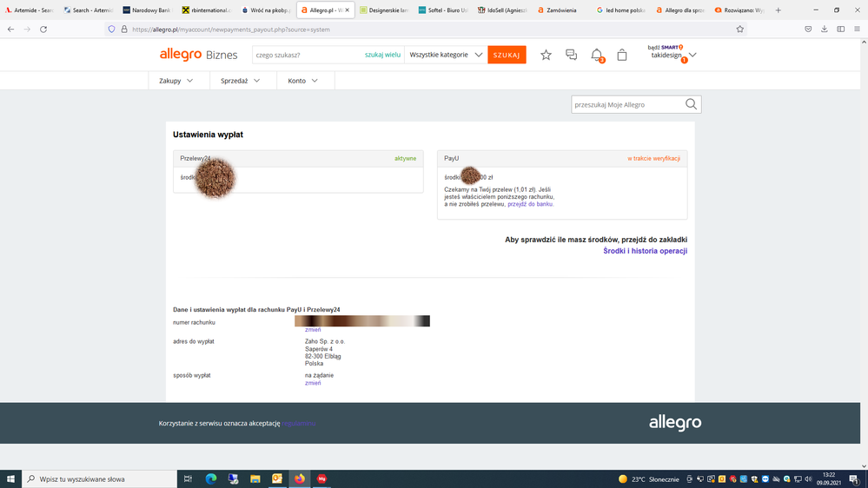
Task: Open the shopping bag cart icon
Action: [x=622, y=55]
